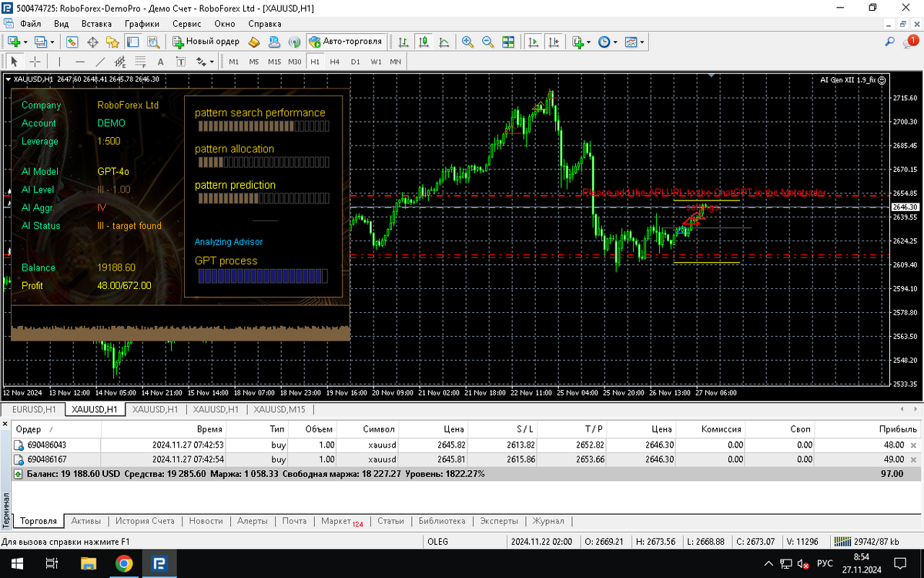The width and height of the screenshot is (924, 578).
Task: Select the text tool A
Action: (160, 62)
